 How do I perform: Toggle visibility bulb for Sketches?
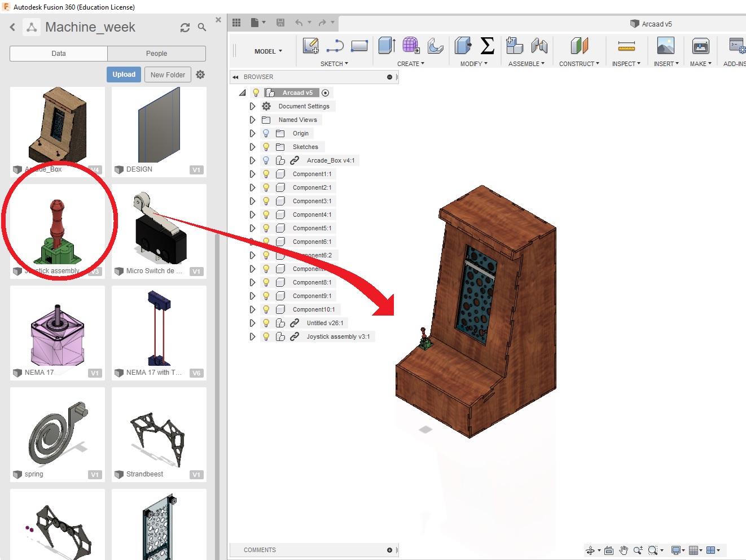tap(266, 147)
